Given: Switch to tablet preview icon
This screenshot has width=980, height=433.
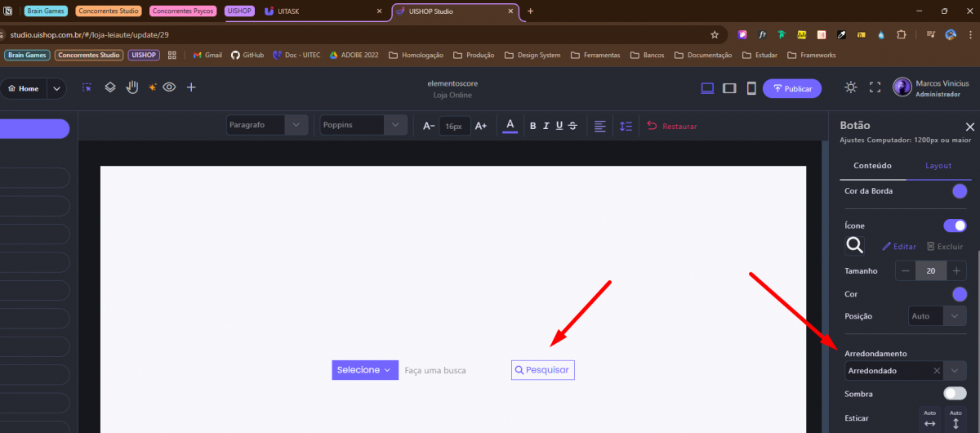Looking at the screenshot, I should pyautogui.click(x=730, y=88).
